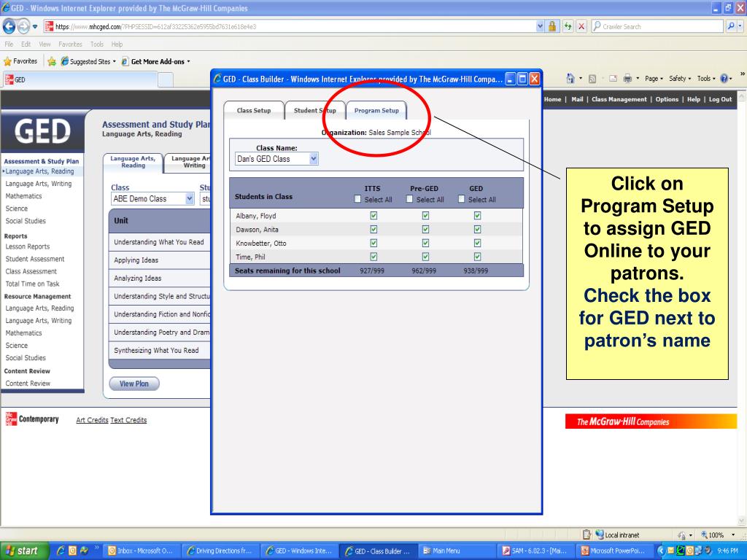Click the Print icon in command bar
Viewport: 747px width, 560px height.
click(x=628, y=79)
